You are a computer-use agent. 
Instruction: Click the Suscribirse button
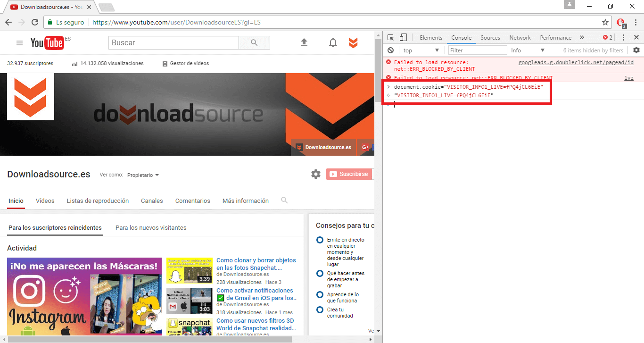point(349,174)
